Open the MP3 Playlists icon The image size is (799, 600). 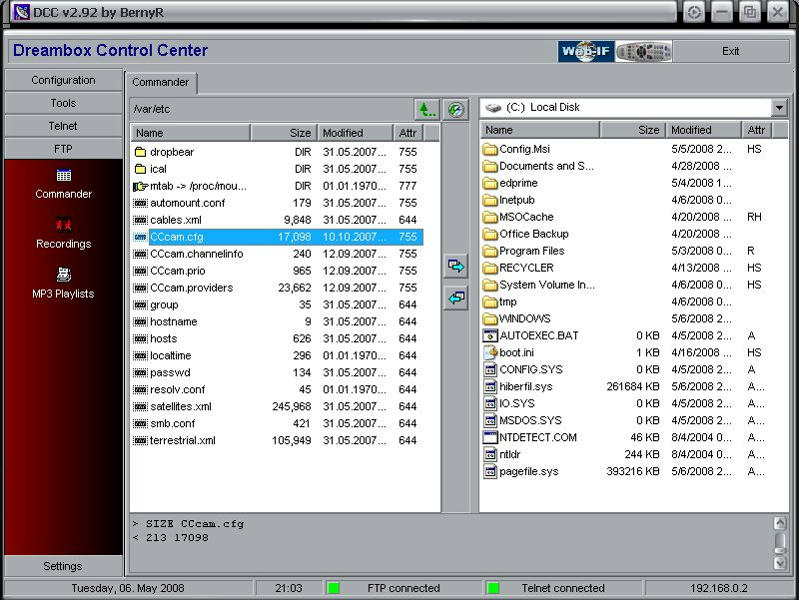[x=63, y=275]
